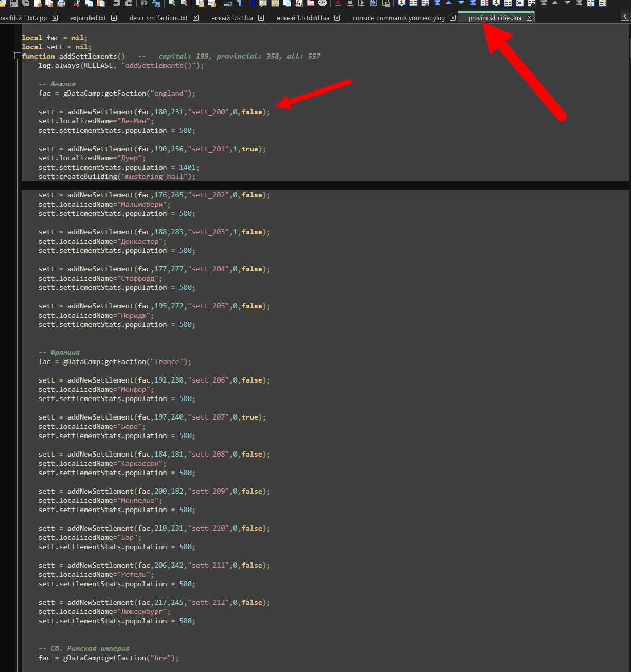The width and height of the screenshot is (631, 672).
Task: Click the getFaction("france") line
Action: pyautogui.click(x=115, y=362)
